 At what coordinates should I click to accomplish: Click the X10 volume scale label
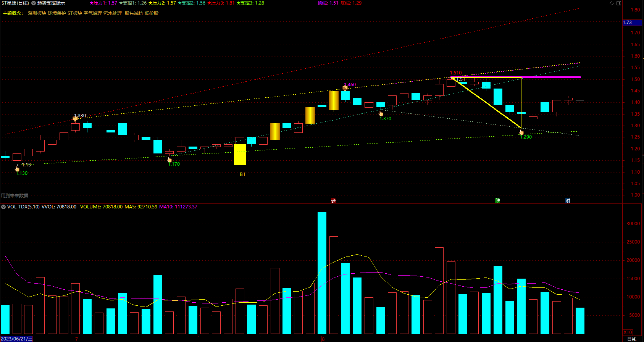628,332
